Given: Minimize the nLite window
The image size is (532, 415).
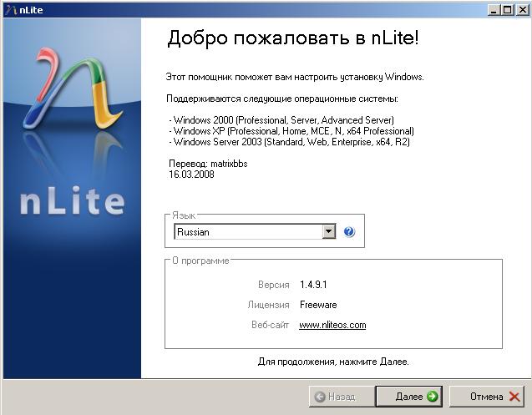Looking at the screenshot, I should point(494,10).
